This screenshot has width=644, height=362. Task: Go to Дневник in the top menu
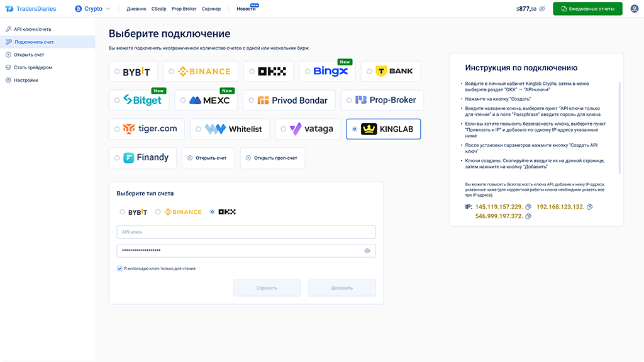tap(136, 9)
